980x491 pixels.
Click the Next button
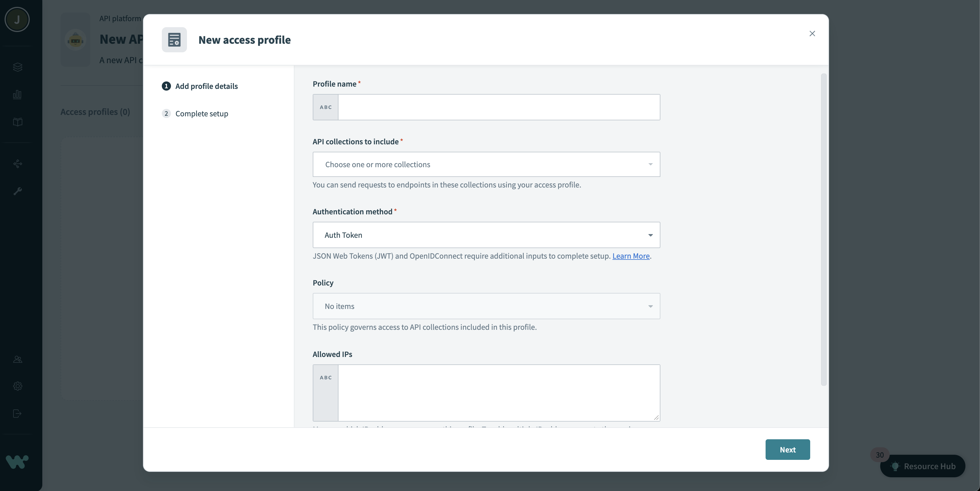click(x=788, y=449)
